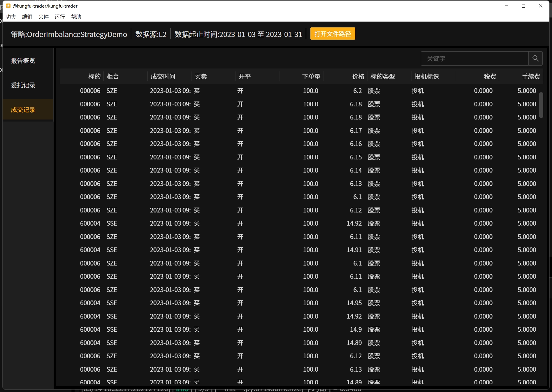The image size is (552, 392).
Task: Open the 功夫 menu
Action: [x=11, y=17]
